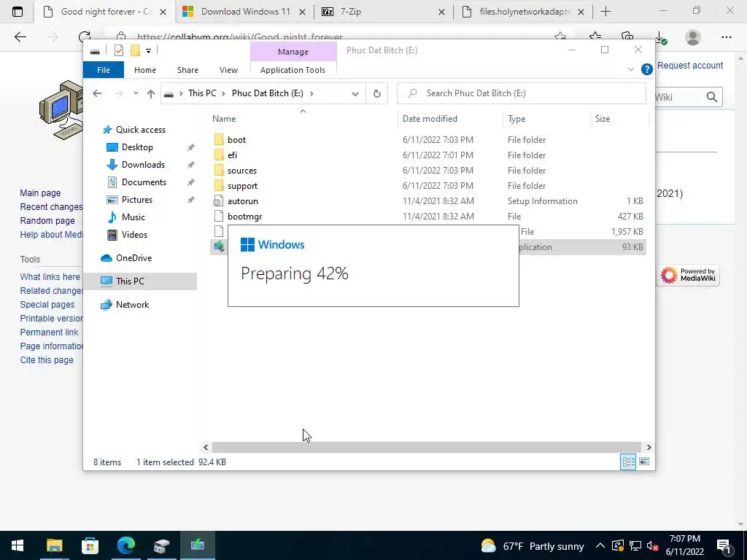Image resolution: width=747 pixels, height=560 pixels.
Task: Click the muted volume tray icon
Action: pyautogui.click(x=653, y=546)
